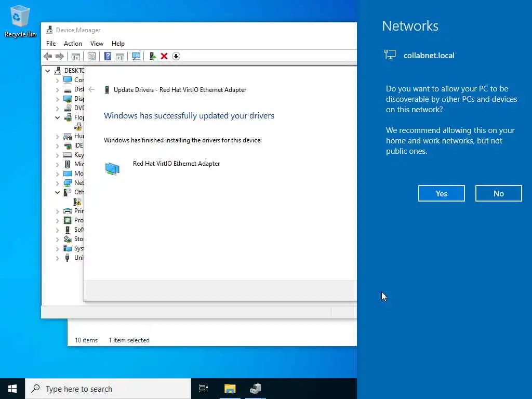Viewport: 532px width, 399px height.
Task: Select the Disk drives category icon
Action: [68, 89]
